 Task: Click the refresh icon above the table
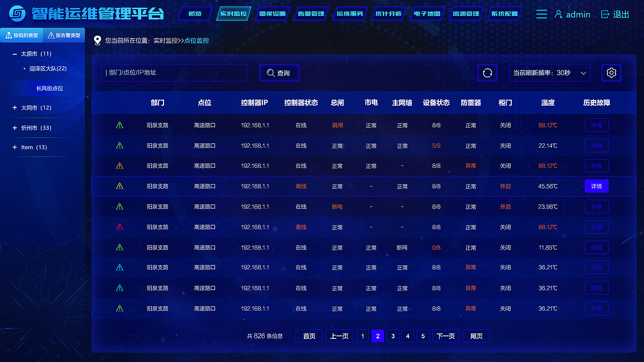coord(487,72)
